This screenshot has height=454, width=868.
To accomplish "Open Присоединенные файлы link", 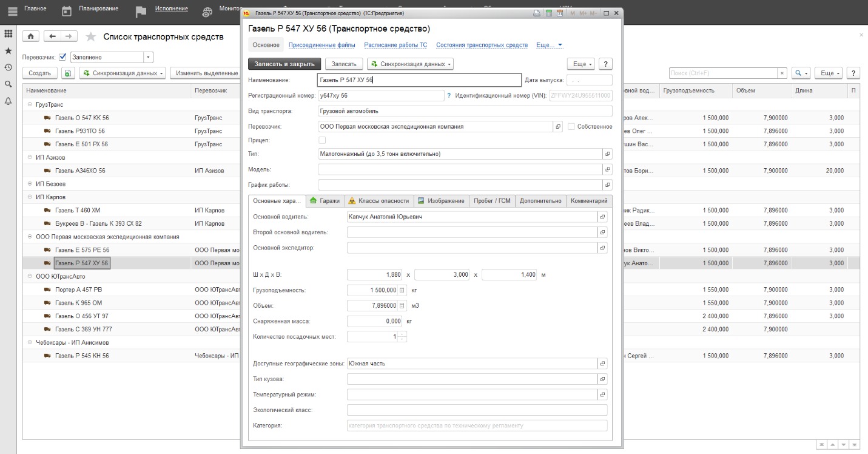I will point(322,45).
